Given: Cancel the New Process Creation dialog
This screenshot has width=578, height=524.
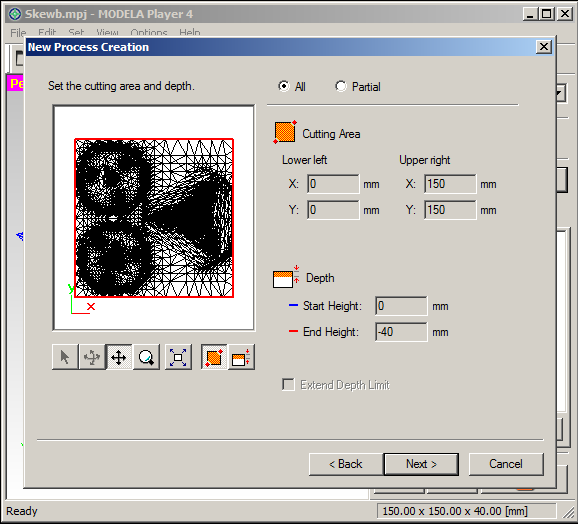Looking at the screenshot, I should [x=506, y=464].
